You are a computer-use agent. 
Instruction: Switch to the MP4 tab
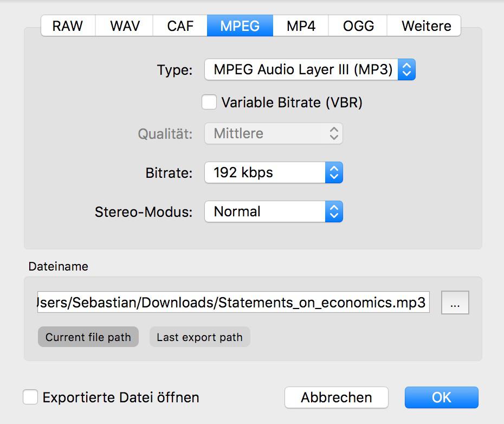(x=301, y=25)
